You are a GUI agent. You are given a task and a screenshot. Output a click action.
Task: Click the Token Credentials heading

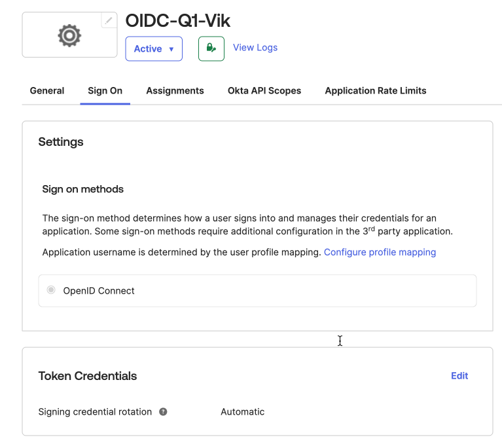pyautogui.click(x=88, y=376)
